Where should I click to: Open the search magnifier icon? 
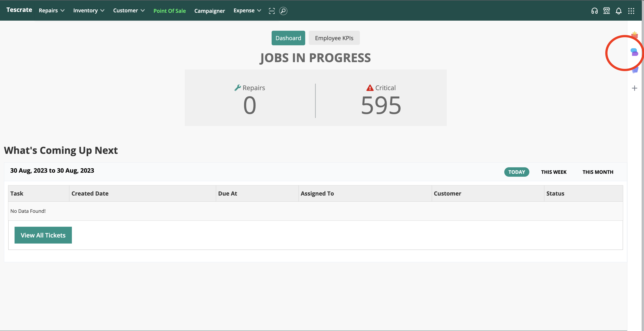283,11
